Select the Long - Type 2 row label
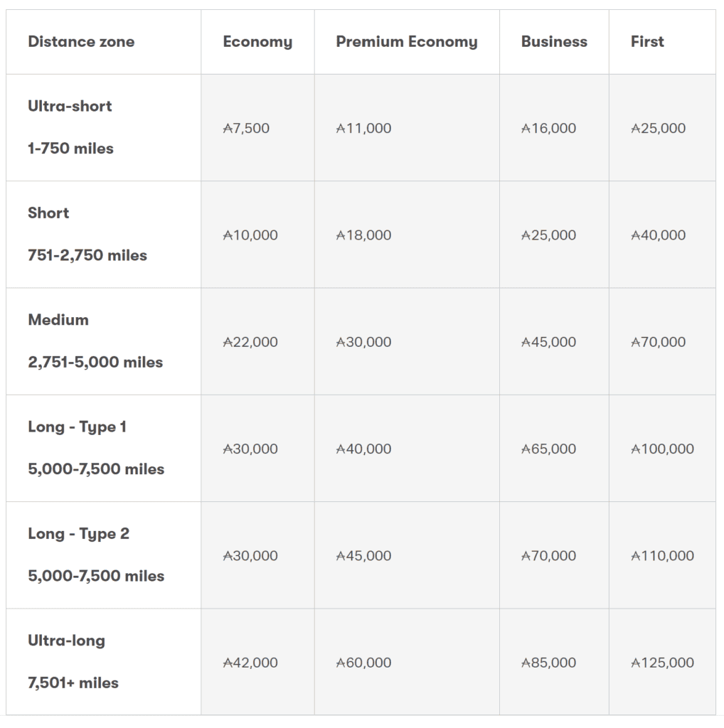The image size is (724, 728). click(78, 534)
